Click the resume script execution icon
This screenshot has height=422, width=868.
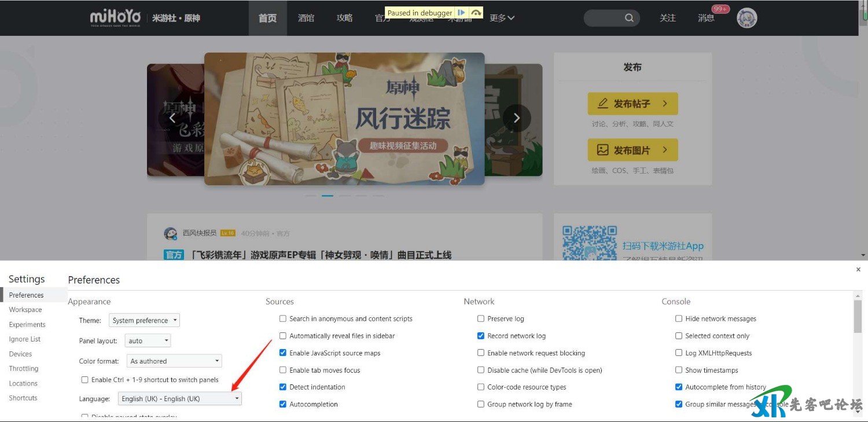[x=461, y=13]
